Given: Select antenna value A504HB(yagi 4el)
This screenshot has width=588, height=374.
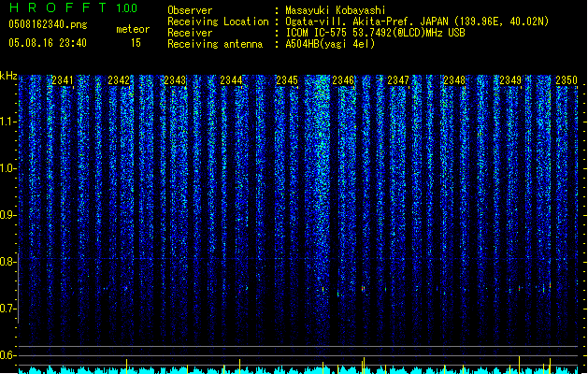Looking at the screenshot, I should 330,44.
